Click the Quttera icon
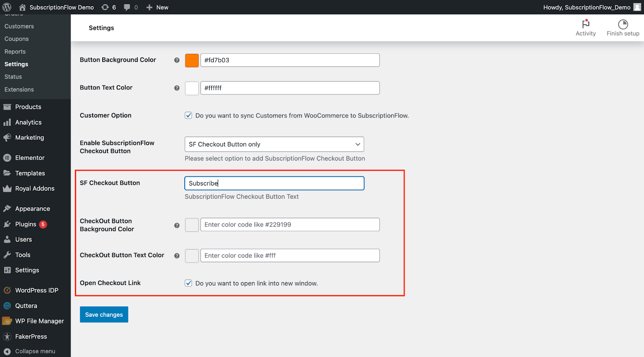This screenshot has height=357, width=644. [x=7, y=305]
